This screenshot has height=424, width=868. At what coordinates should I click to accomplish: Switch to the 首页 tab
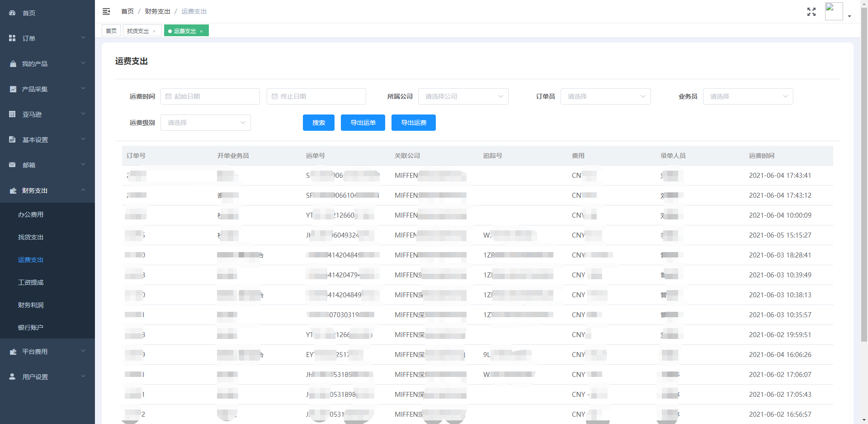(x=111, y=31)
